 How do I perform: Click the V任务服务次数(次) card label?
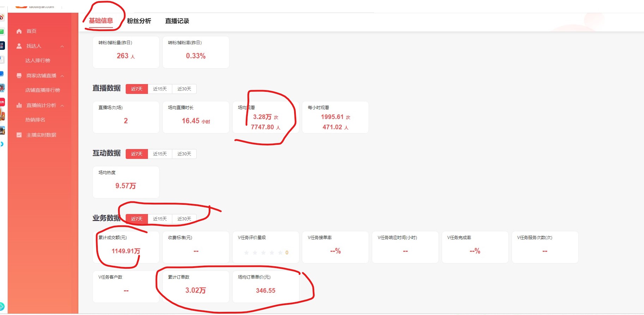pos(535,238)
